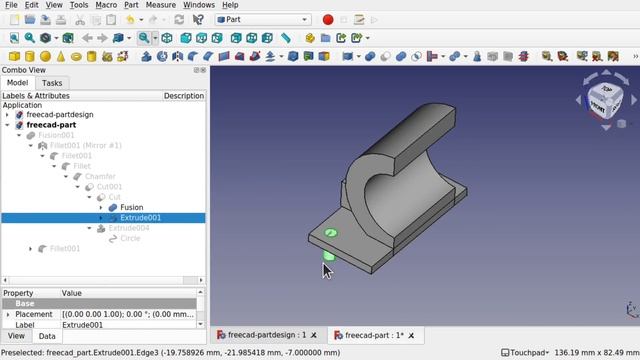640x360 pixels.
Task: Select Cut001 in the model tree
Action: [x=109, y=187]
